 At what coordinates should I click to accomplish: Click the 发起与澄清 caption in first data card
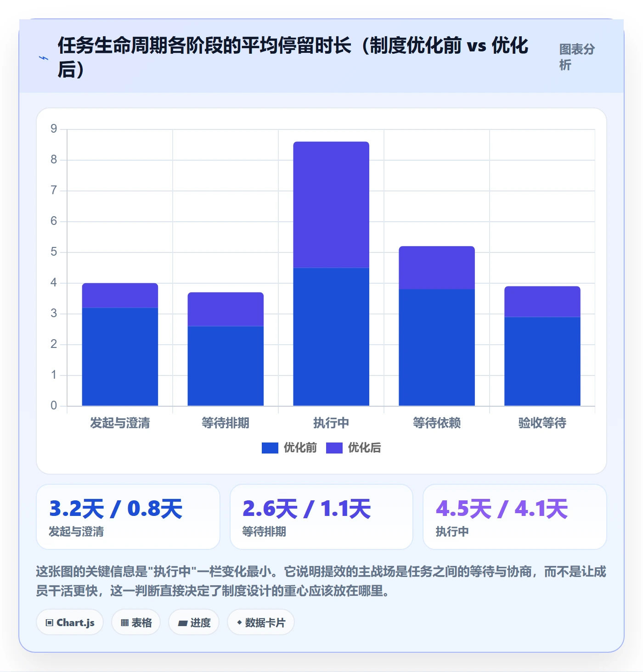(x=76, y=532)
